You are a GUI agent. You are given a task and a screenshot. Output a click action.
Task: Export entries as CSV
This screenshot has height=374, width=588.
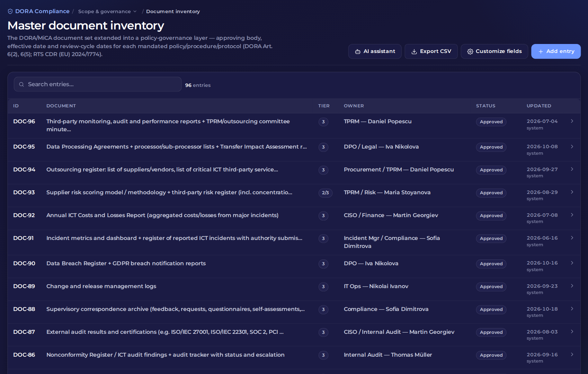pyautogui.click(x=431, y=51)
